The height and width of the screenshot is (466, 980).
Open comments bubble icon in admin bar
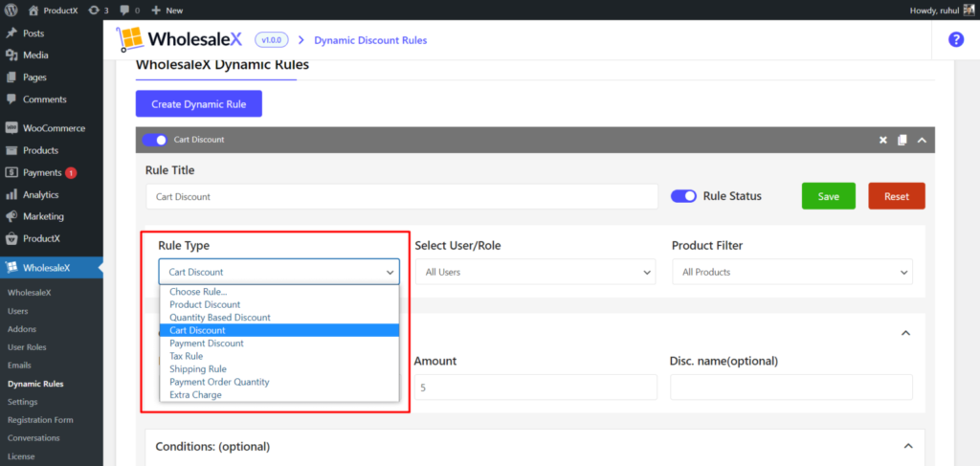(124, 10)
